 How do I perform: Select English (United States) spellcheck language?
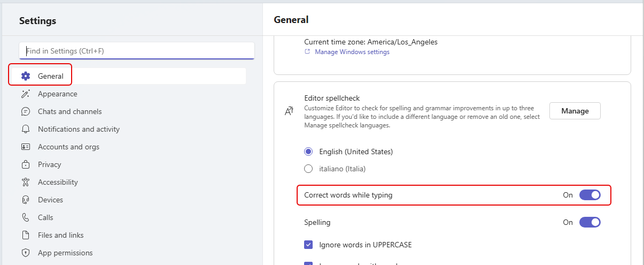[308, 152]
